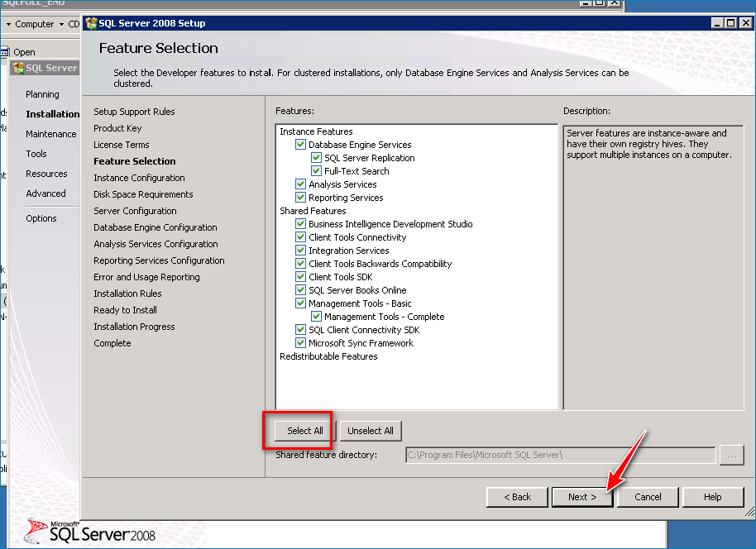Image resolution: width=756 pixels, height=549 pixels.
Task: Click Analysis Services Configuration step
Action: click(x=156, y=244)
